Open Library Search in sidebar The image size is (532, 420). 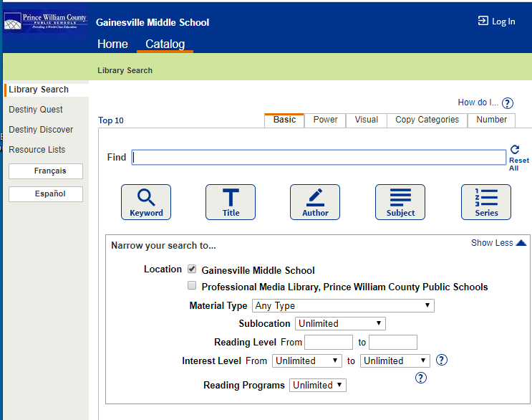pyautogui.click(x=39, y=90)
